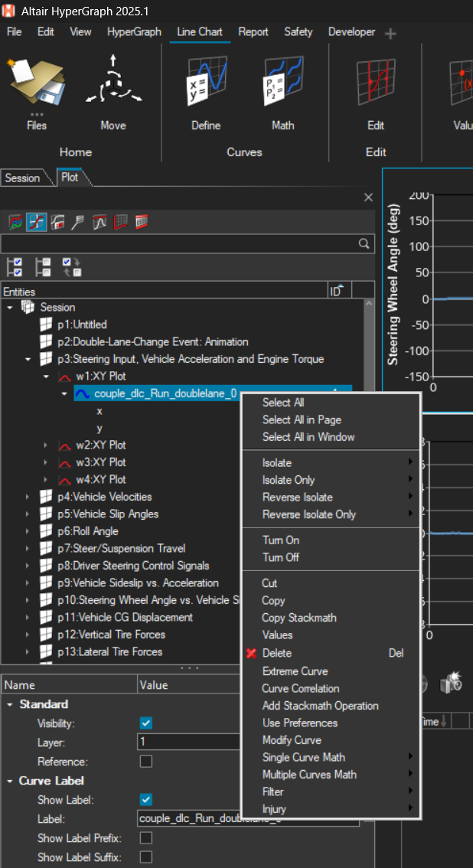
Task: Expand the w2:XY Plot node
Action: pyautogui.click(x=47, y=445)
